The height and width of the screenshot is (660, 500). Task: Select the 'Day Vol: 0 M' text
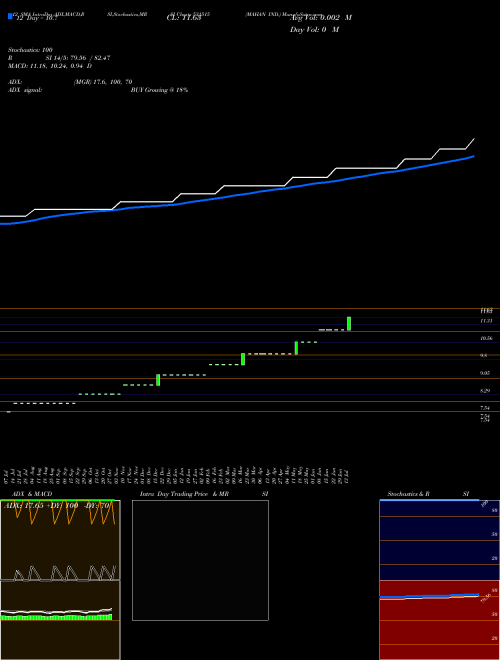(314, 30)
